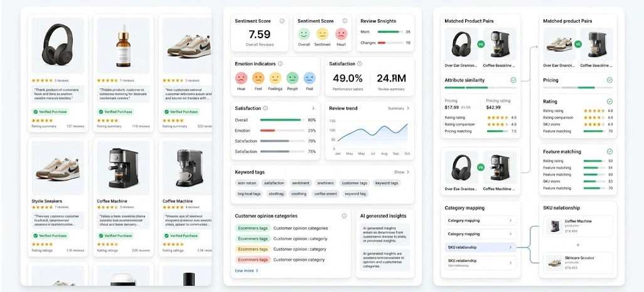This screenshot has height=292, width=644.
Task: Select the customee tags keyword chip
Action: tap(355, 183)
